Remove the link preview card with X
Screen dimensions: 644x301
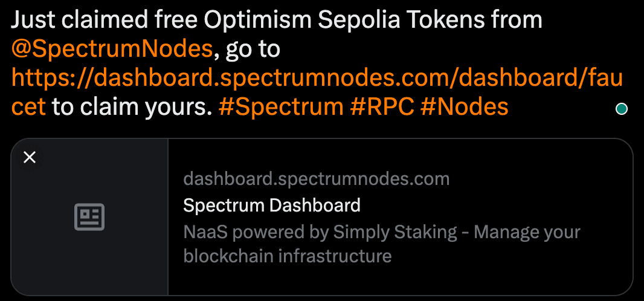click(30, 158)
